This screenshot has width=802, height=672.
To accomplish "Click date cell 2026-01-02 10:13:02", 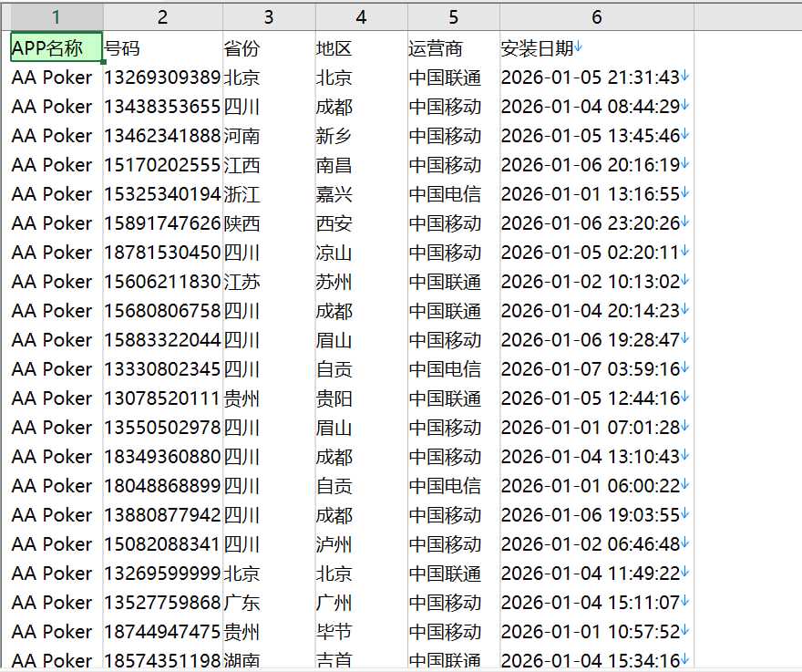I will coord(597,282).
